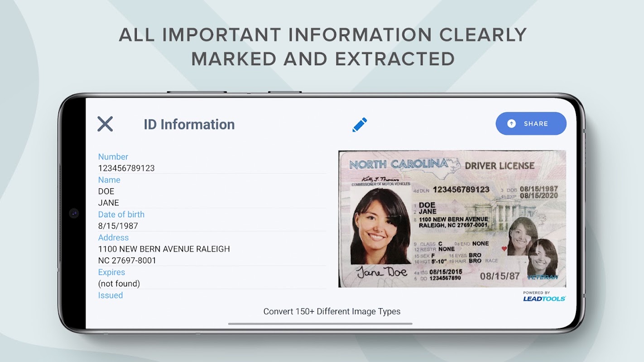Tap the ID Information title
644x362 pixels.
(189, 124)
